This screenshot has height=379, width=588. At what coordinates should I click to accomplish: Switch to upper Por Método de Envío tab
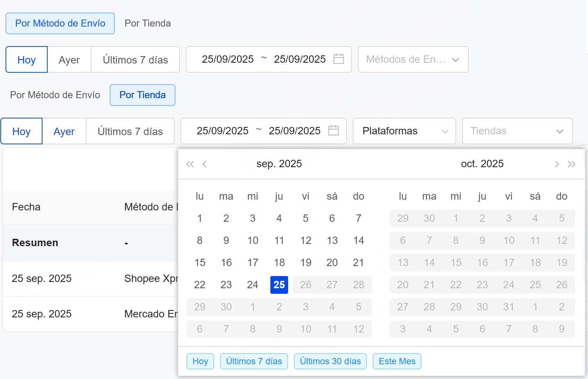pyautogui.click(x=60, y=24)
